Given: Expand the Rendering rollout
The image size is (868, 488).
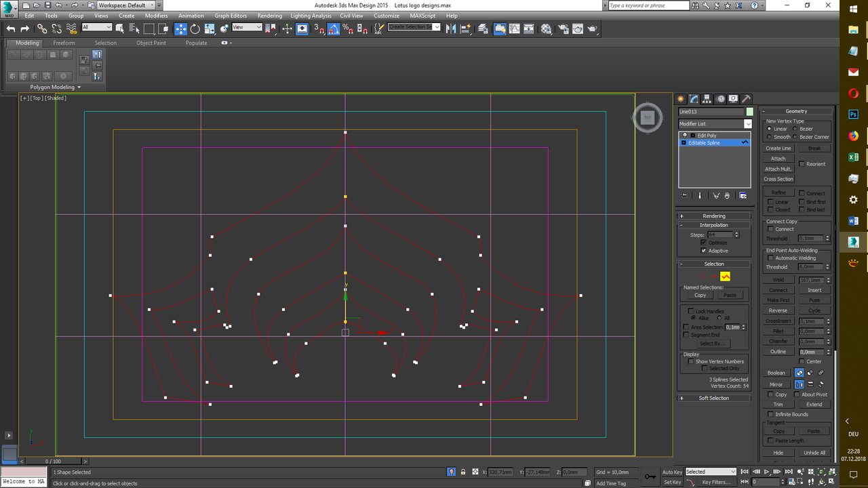Looking at the screenshot, I should point(714,216).
